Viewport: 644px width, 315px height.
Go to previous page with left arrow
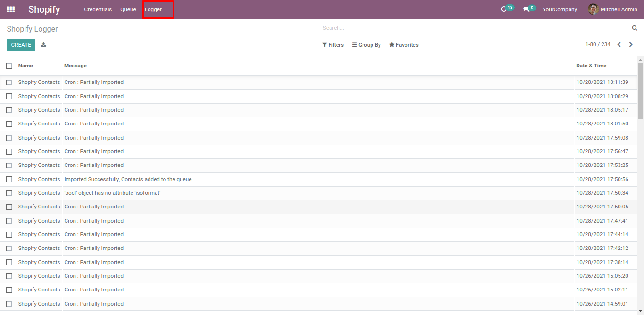tap(619, 45)
